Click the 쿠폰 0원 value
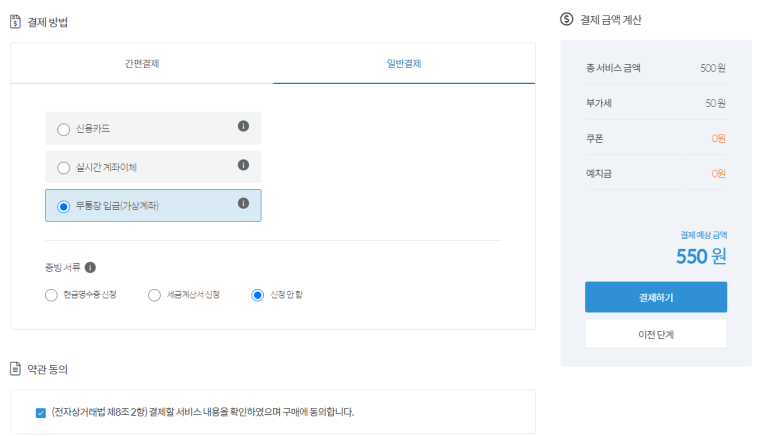Viewport: 773px width, 436px height. pyautogui.click(x=718, y=139)
